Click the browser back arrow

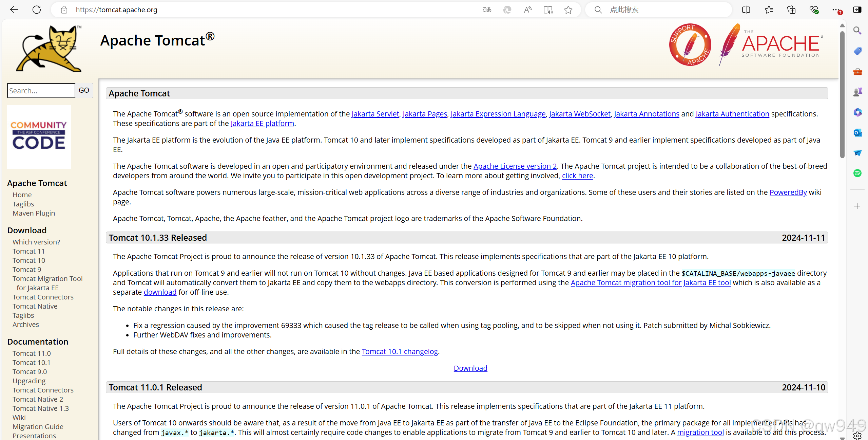[x=14, y=10]
